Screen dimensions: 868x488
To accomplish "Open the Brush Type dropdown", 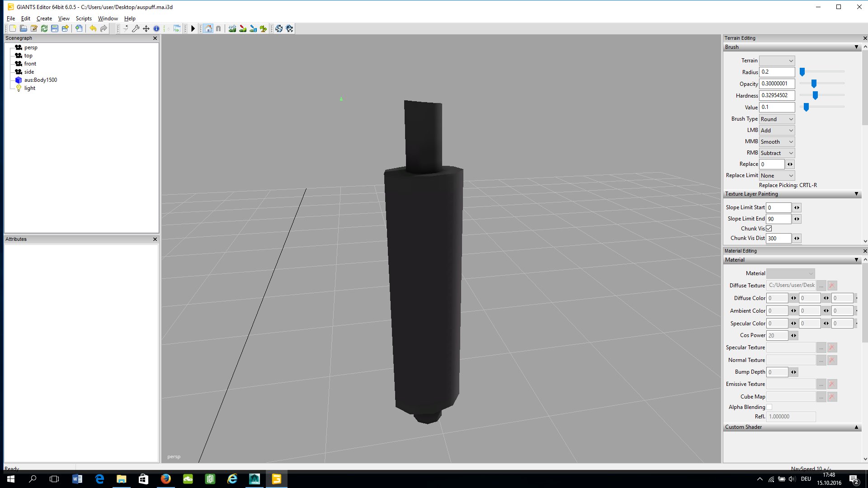I will pos(777,119).
